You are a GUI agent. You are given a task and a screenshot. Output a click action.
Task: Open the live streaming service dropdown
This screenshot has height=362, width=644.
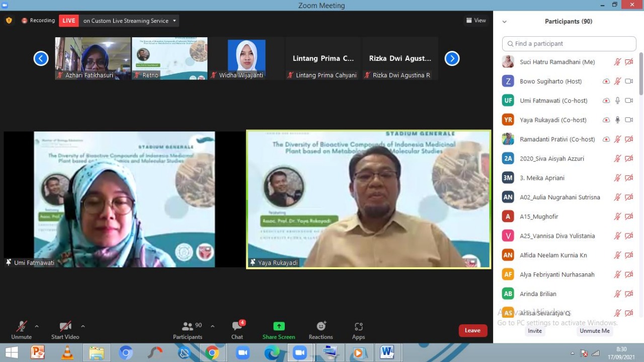[175, 21]
